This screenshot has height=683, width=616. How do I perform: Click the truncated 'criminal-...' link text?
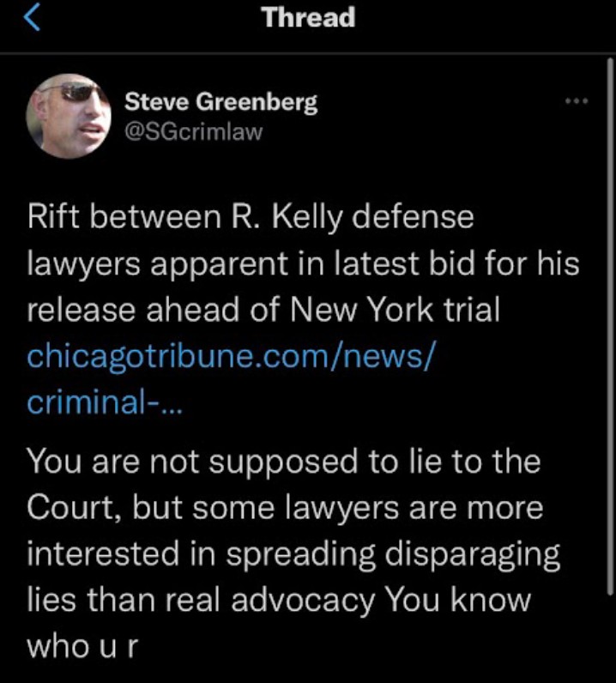[104, 403]
